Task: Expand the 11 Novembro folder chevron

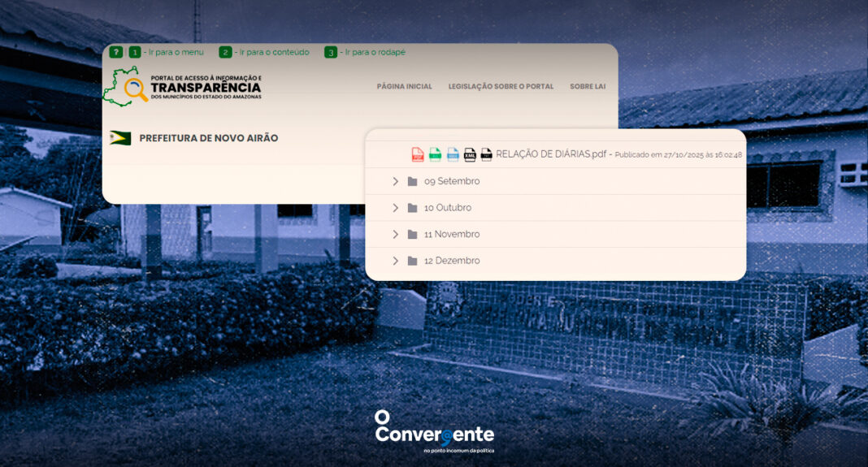Action: coord(395,234)
